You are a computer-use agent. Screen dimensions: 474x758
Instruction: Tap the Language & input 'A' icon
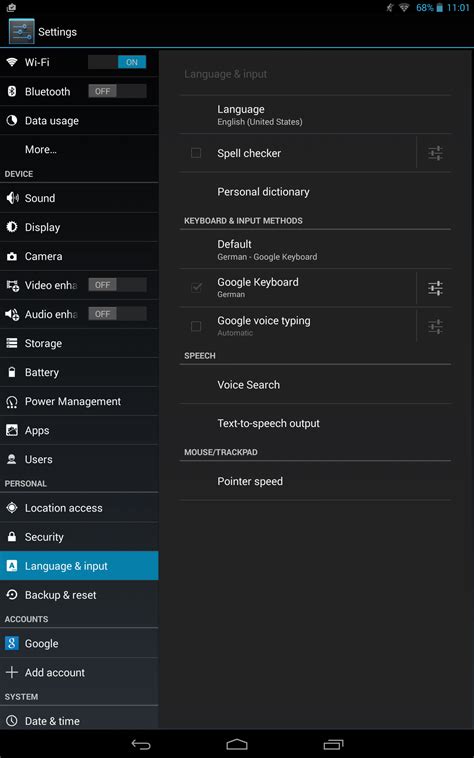pyautogui.click(x=12, y=566)
